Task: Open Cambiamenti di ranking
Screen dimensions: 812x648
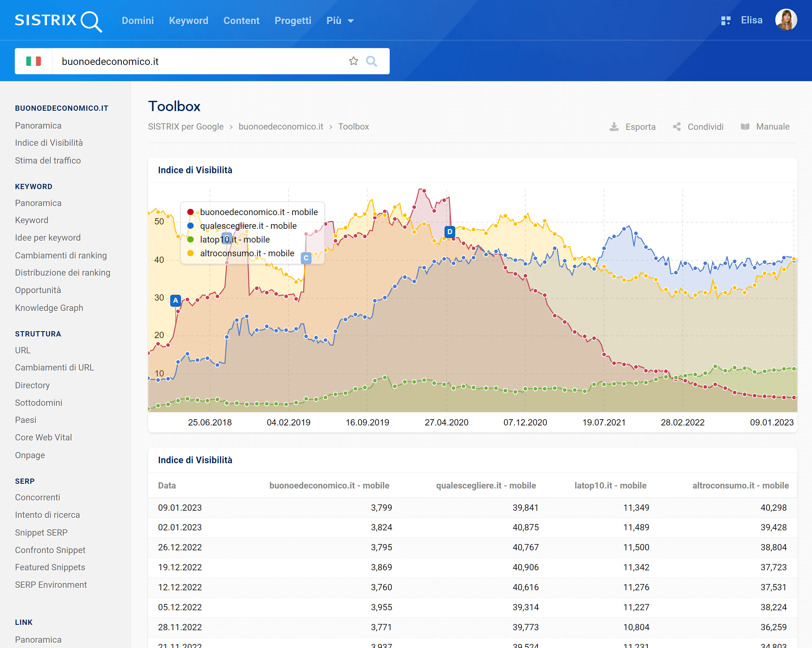Action: (61, 256)
